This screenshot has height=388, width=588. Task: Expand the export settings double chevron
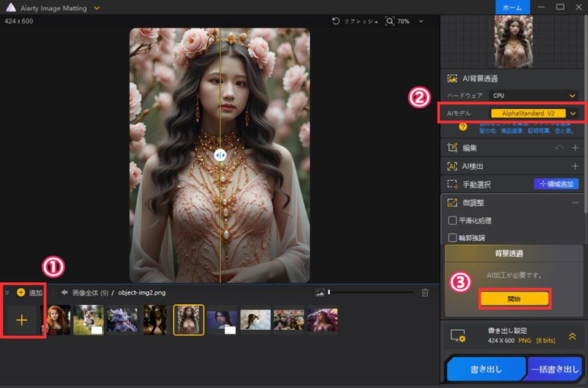coord(573,337)
